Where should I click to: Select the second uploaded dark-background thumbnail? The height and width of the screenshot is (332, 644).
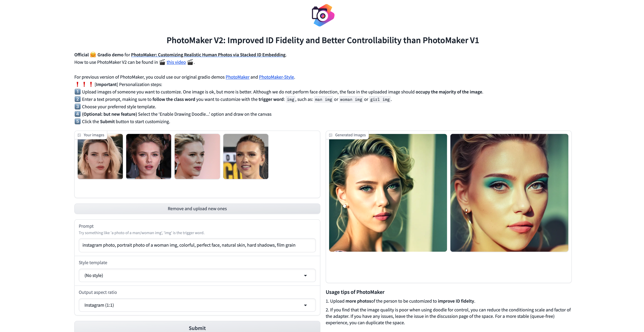[x=149, y=156]
